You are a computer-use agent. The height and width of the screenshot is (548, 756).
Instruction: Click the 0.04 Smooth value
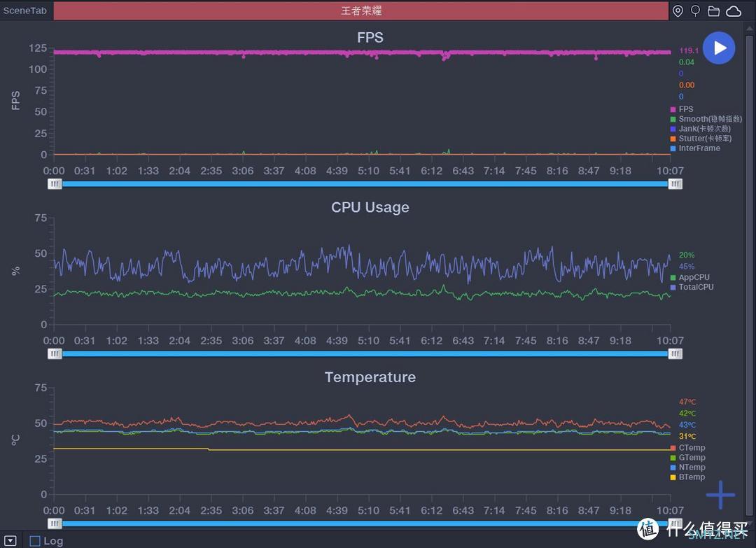coord(687,62)
